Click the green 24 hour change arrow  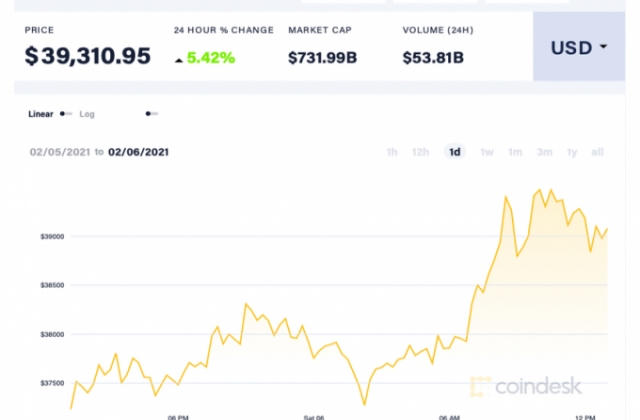pyautogui.click(x=178, y=59)
